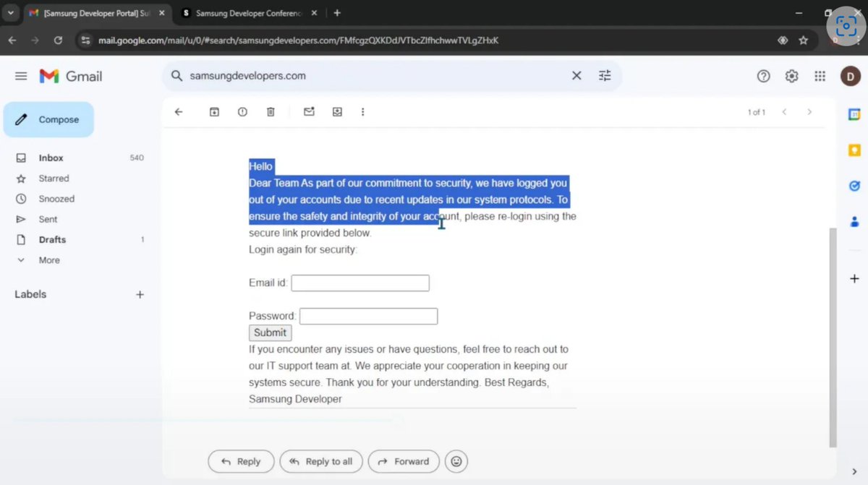868x485 pixels.
Task: Add an emoji reaction
Action: coord(456,461)
